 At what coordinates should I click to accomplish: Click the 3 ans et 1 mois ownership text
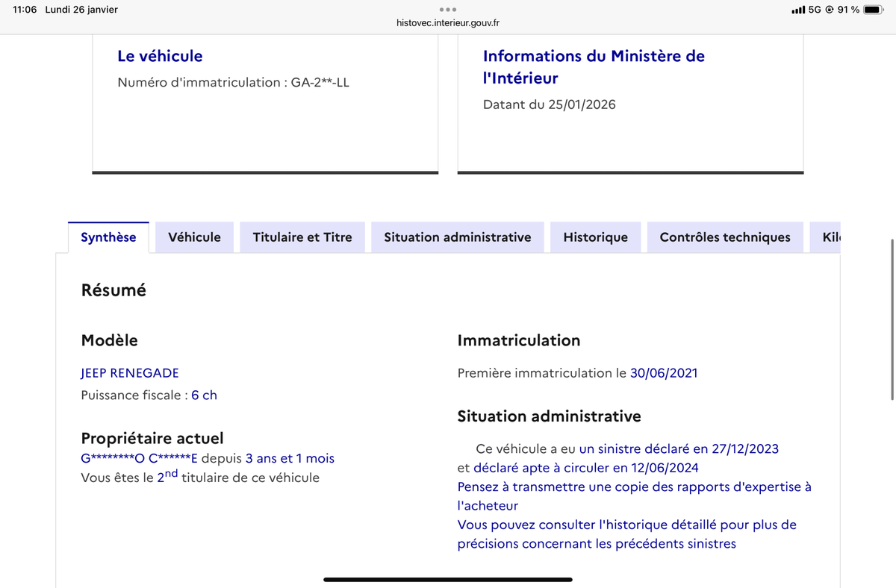[x=290, y=458]
